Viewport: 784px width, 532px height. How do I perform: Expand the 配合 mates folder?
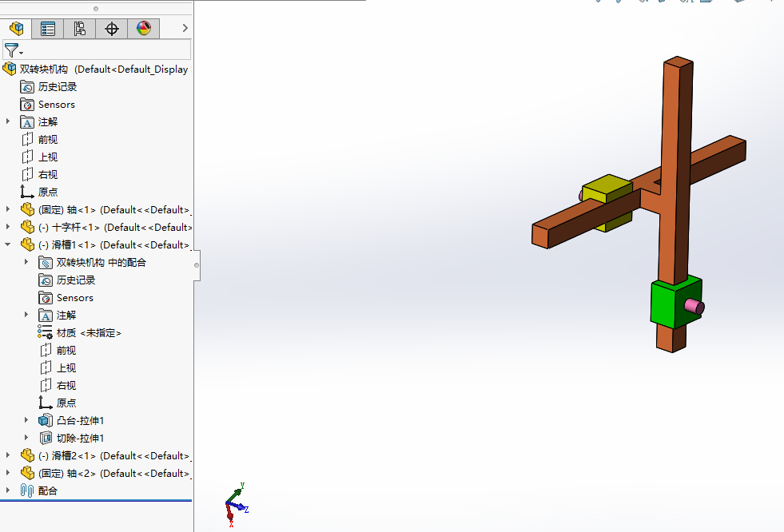[x=7, y=490]
